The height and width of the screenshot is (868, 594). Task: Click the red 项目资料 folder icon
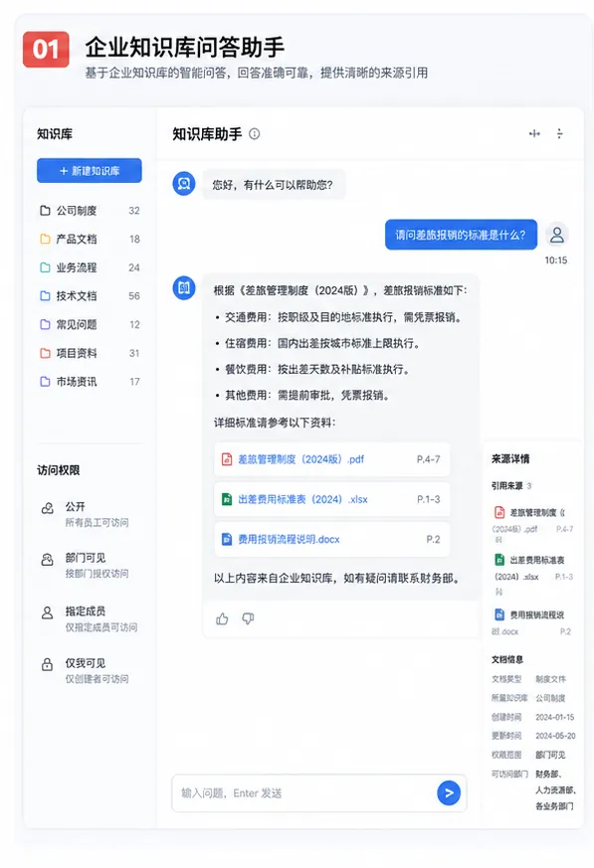45,353
